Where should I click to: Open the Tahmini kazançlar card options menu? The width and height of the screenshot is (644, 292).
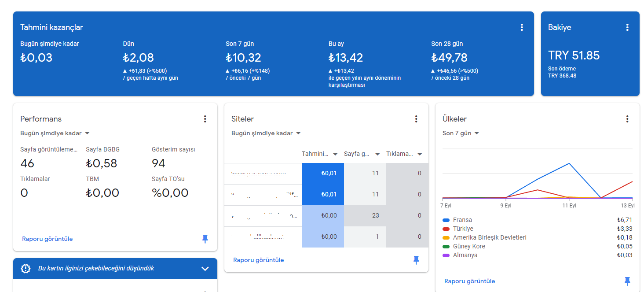tap(522, 27)
